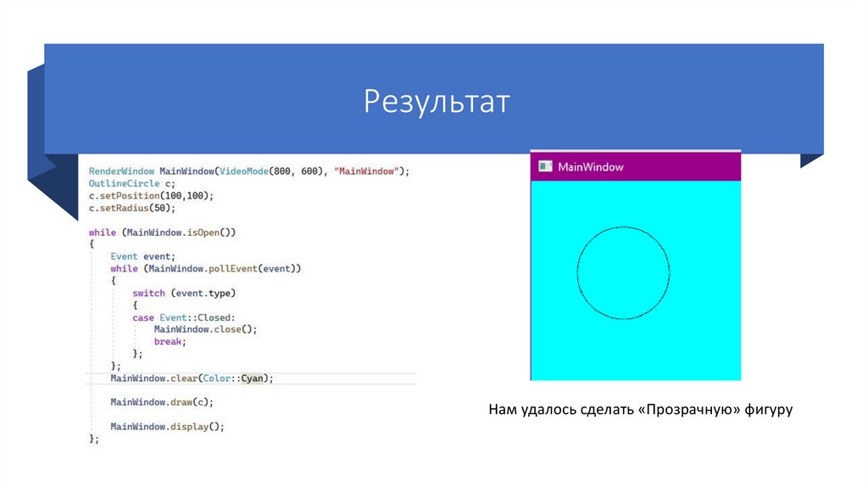This screenshot has height=487, width=868.
Task: Click the line "while (MainWindow.isOpen())"
Action: pyautogui.click(x=162, y=232)
